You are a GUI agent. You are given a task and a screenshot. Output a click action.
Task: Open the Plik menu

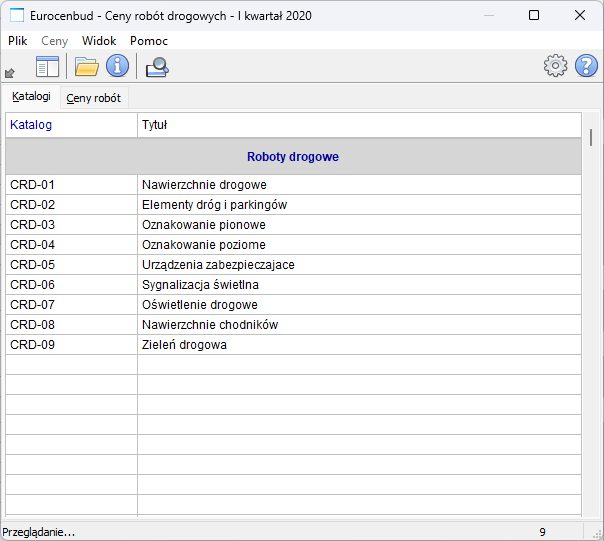[18, 41]
